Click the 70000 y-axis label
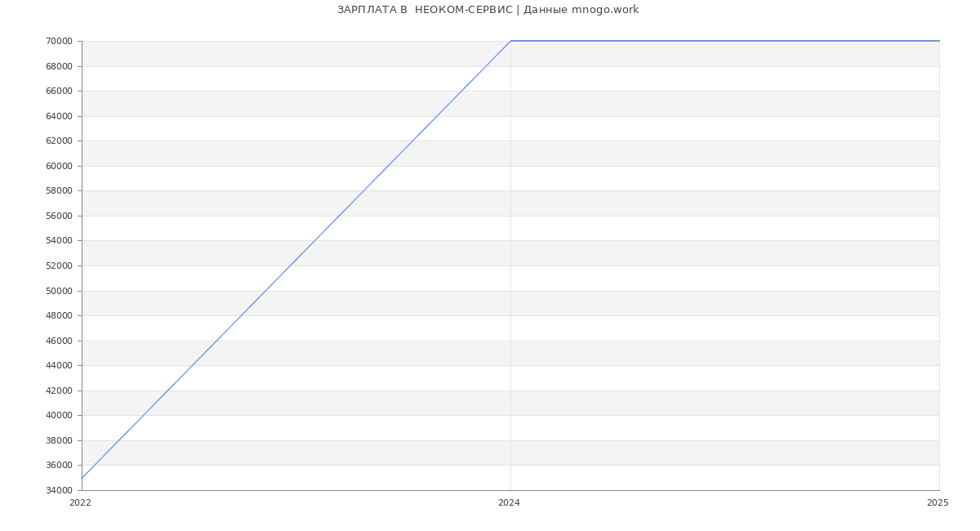The image size is (980, 531). [x=60, y=42]
